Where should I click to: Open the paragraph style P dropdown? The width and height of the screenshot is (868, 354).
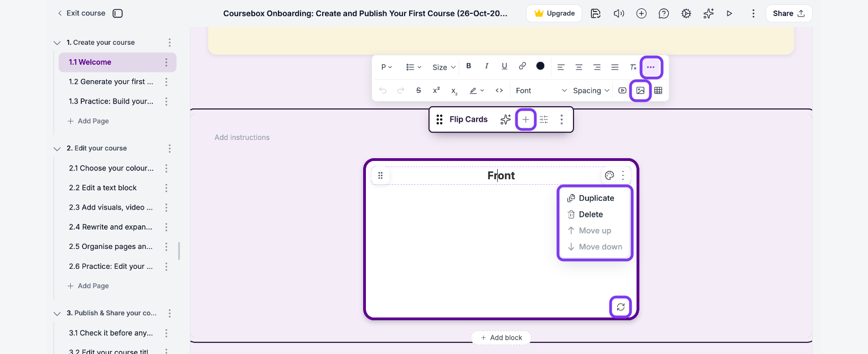pyautogui.click(x=386, y=67)
